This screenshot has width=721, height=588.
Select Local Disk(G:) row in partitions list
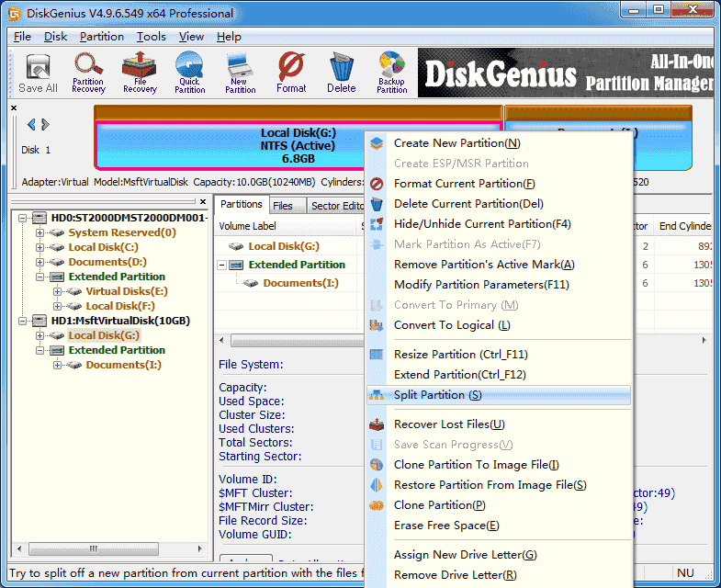tap(284, 246)
